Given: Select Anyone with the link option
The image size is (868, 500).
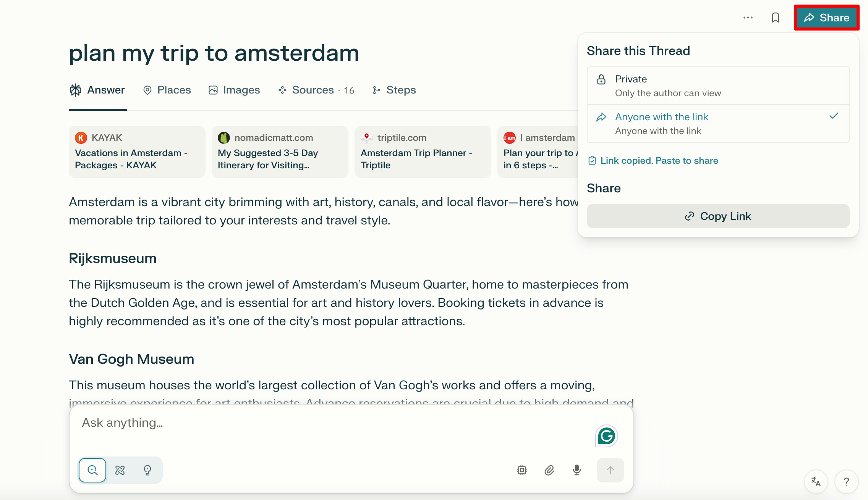Looking at the screenshot, I should pyautogui.click(x=718, y=124).
